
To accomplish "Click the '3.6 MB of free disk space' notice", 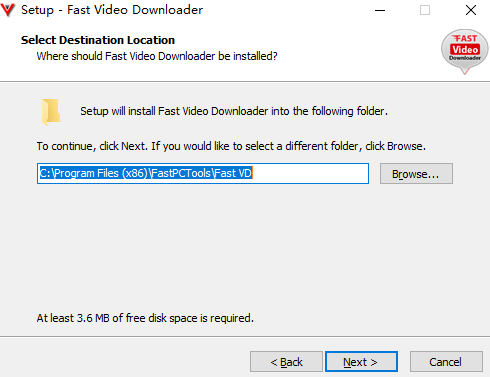I will [x=145, y=318].
